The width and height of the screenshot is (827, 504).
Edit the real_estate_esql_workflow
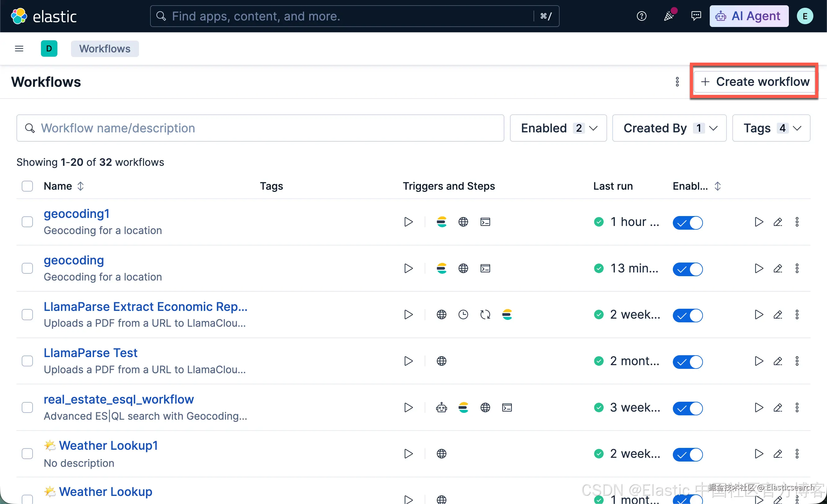click(778, 407)
